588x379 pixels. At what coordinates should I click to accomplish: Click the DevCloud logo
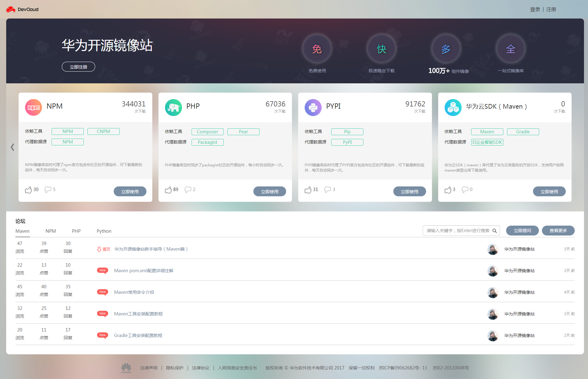[22, 9]
